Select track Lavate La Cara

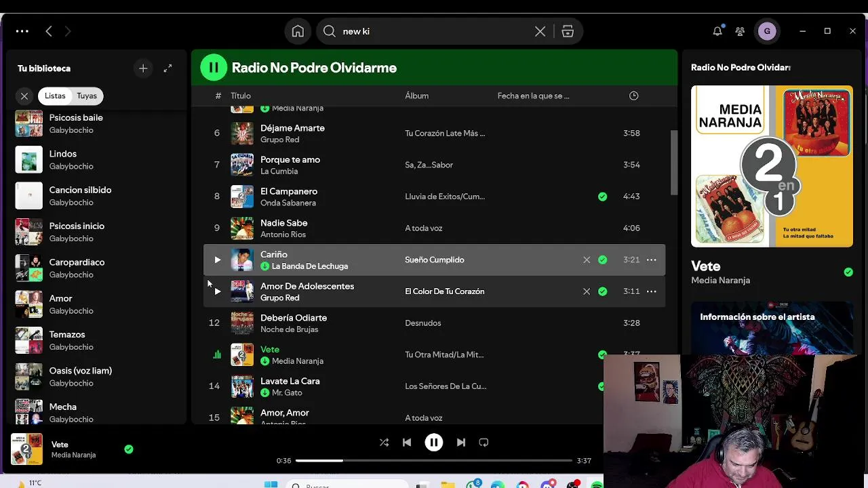coord(434,386)
